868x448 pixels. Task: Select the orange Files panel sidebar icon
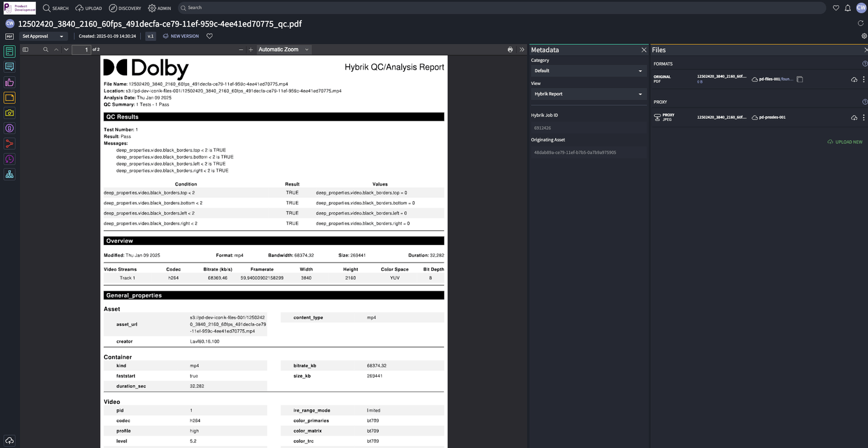point(10,98)
